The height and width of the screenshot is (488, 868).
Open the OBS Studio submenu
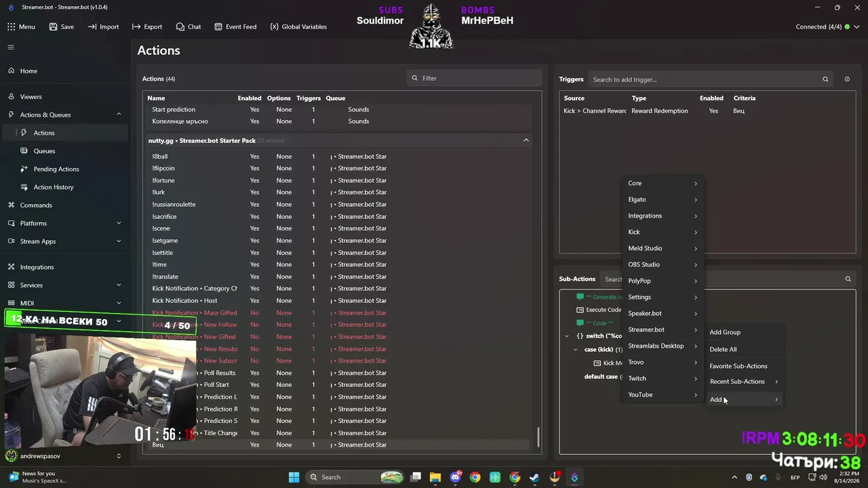click(x=663, y=264)
